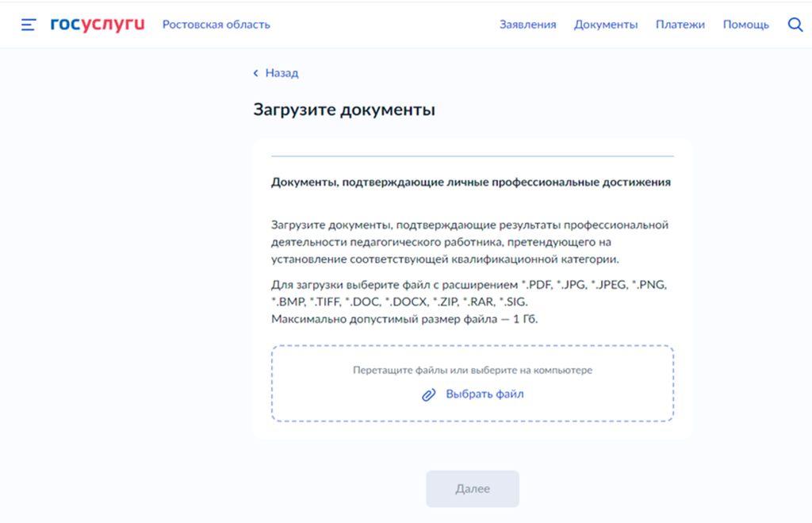Click the Загрузите документы page heading
This screenshot has width=812, height=523.
(344, 110)
